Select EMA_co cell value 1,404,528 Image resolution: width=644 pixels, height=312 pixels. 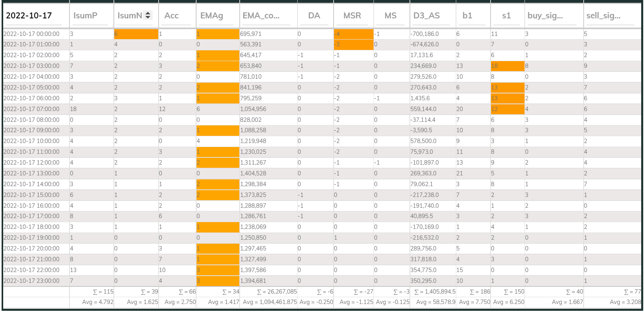pyautogui.click(x=253, y=173)
